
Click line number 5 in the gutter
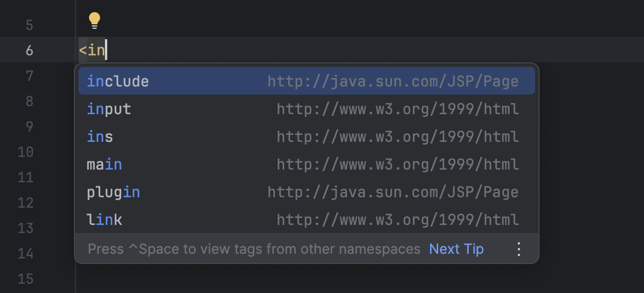click(29, 25)
